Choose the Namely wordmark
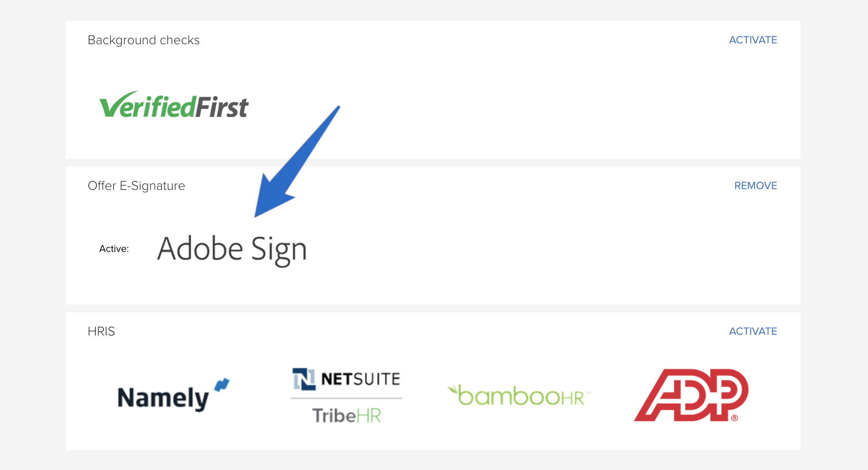 (163, 398)
